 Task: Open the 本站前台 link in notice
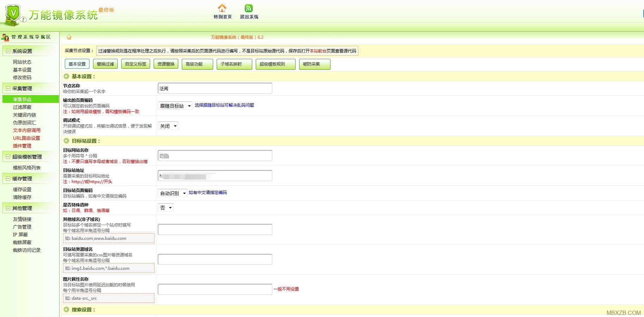pyautogui.click(x=318, y=51)
